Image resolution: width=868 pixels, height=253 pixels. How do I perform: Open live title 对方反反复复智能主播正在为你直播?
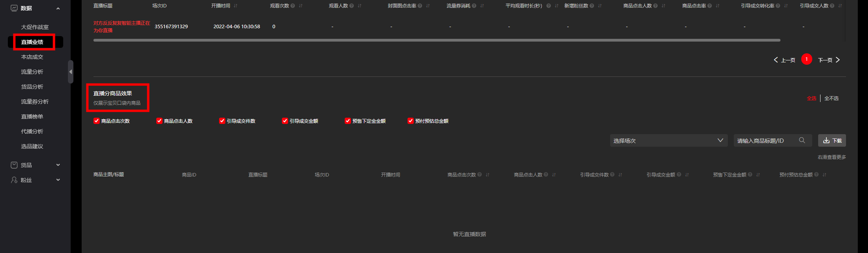click(x=122, y=27)
